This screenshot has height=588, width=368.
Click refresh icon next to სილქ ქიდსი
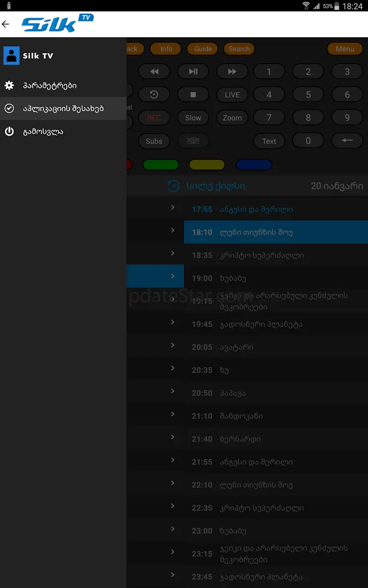[174, 186]
